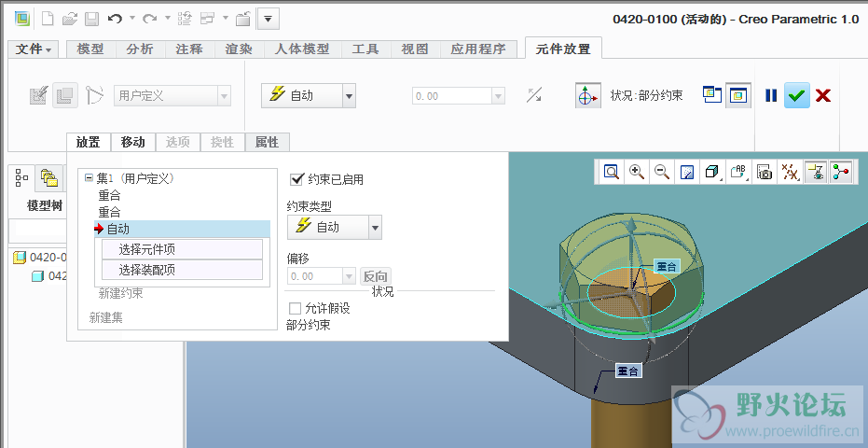Switch to the 模型 ribbon tab
868x448 pixels.
pos(90,49)
